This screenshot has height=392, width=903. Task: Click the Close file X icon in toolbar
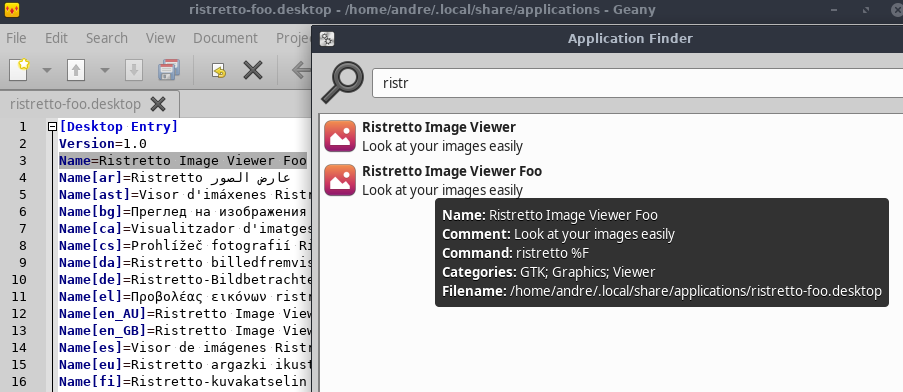pyautogui.click(x=253, y=70)
